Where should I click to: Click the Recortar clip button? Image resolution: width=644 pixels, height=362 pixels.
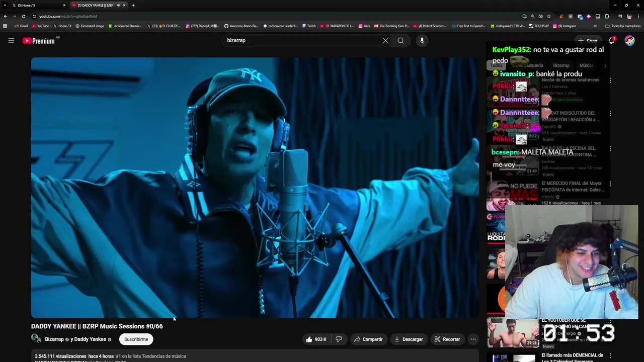point(447,339)
